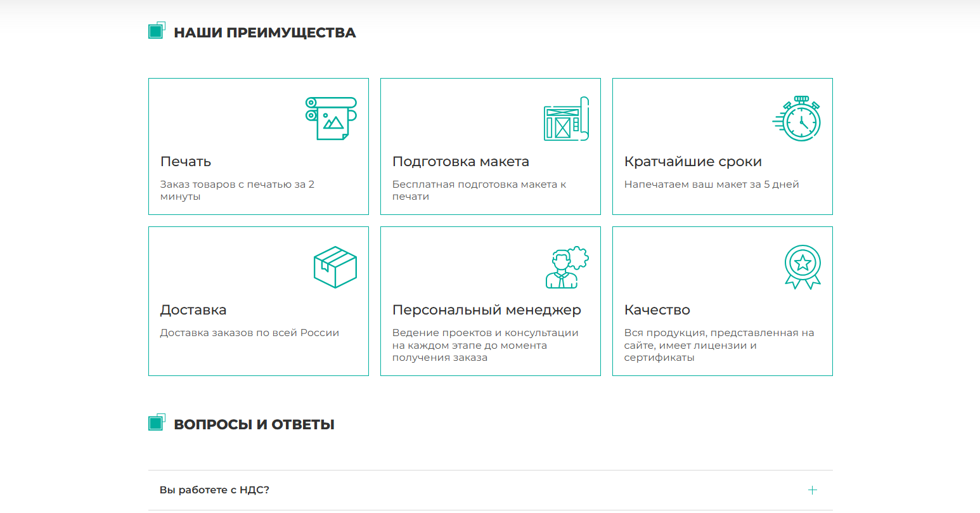Screen dimensions: 980x513
Task: Click the text "Заказ товаров с печатью за 2 минуты"
Action: [x=237, y=190]
